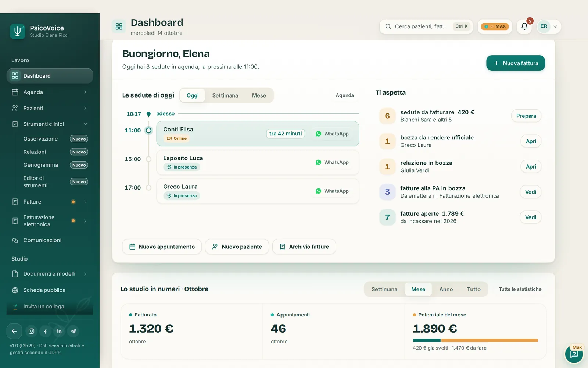Open Instagram social icon in sidebar
Viewport: 588px width, 368px height.
[x=32, y=331]
